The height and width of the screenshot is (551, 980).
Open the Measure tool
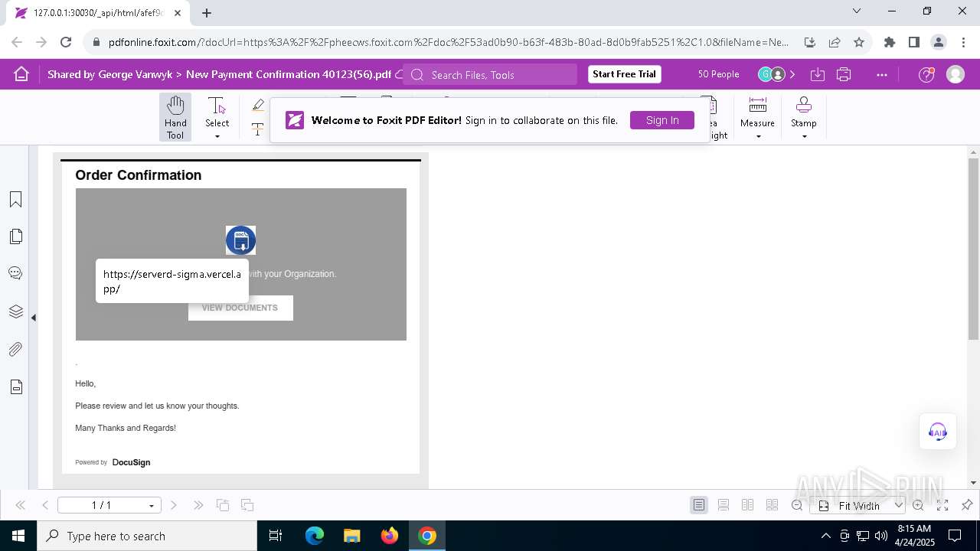click(x=757, y=112)
